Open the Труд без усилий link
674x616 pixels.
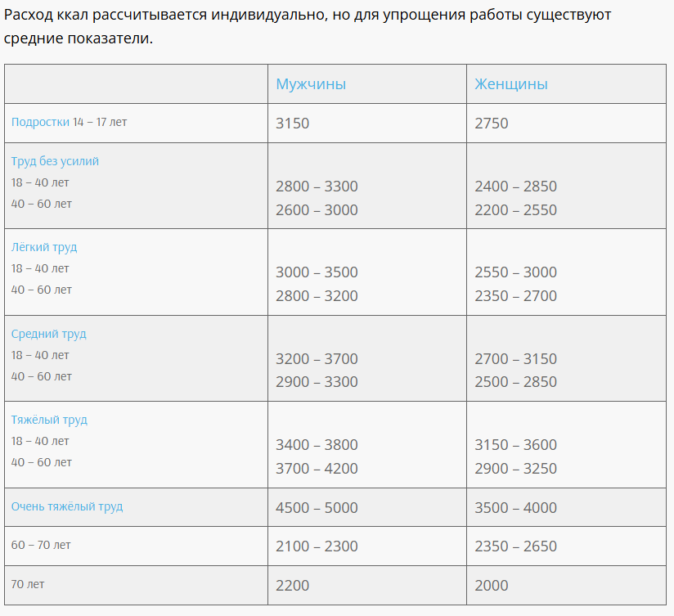[55, 161]
